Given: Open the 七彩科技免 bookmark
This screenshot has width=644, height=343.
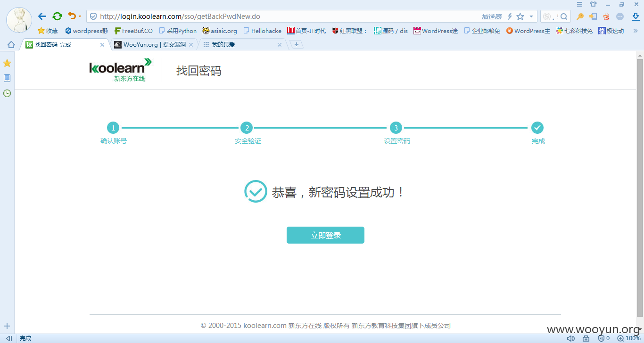Looking at the screenshot, I should pos(575,31).
